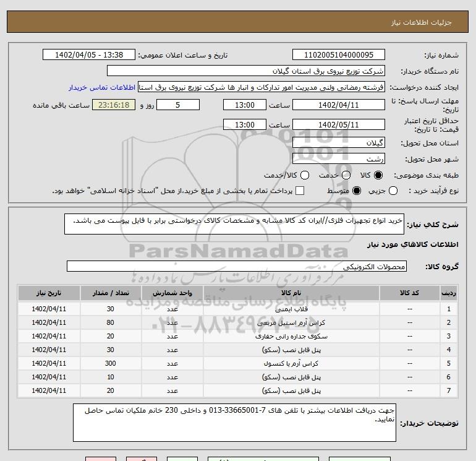This screenshot has height=461, width=476.
Task: Click the price validity date 1402/05/11 field
Action: (x=339, y=124)
